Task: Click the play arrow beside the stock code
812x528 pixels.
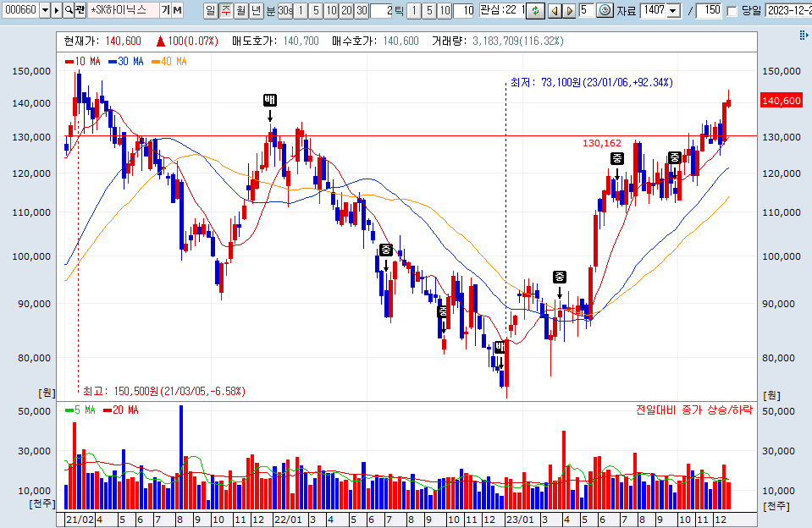Action: [57, 10]
